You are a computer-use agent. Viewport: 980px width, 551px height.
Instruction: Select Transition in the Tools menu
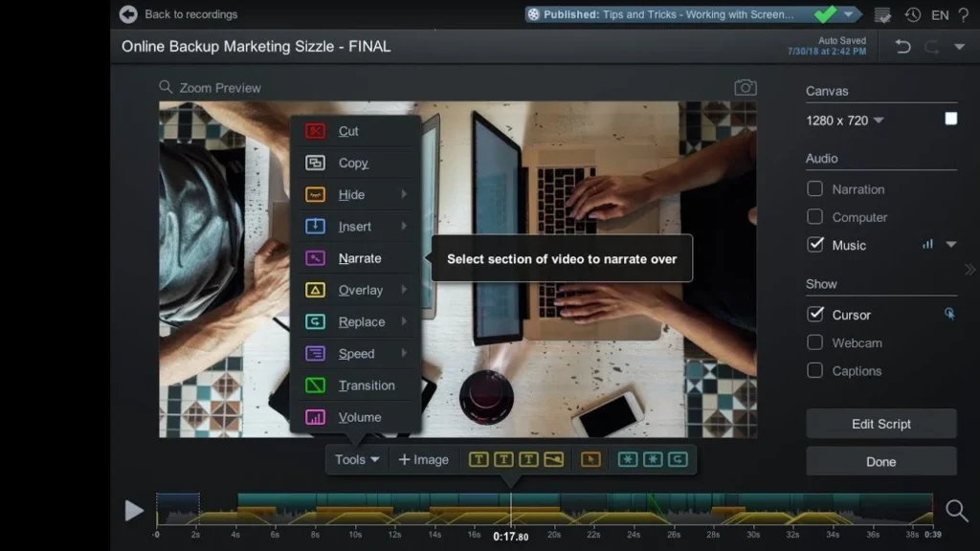point(366,386)
